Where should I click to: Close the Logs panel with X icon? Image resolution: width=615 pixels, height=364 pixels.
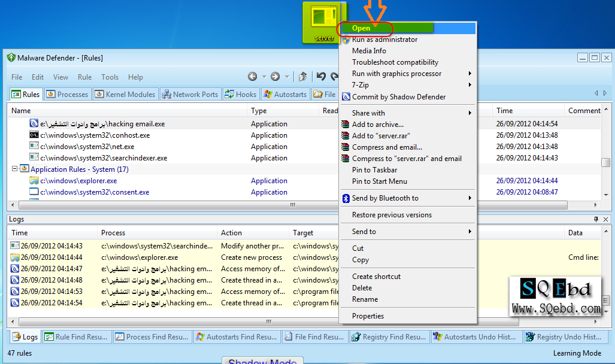606,220
